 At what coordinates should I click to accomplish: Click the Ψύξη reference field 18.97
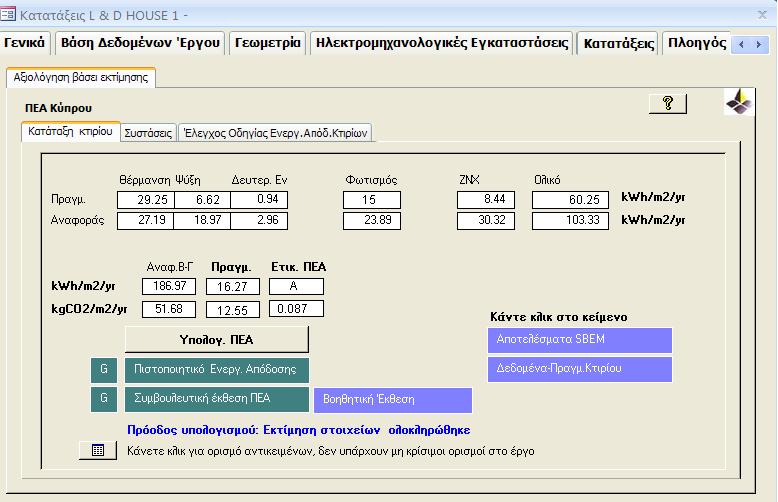(202, 220)
